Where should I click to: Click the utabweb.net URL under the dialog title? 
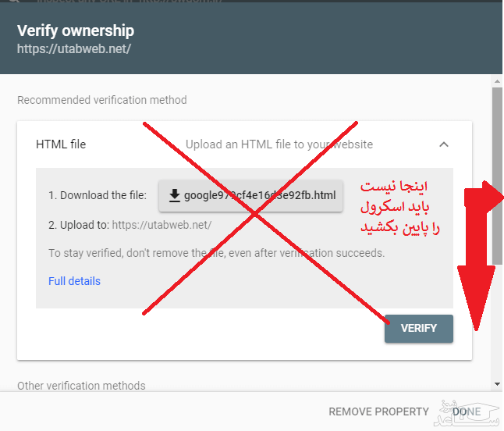[74, 48]
